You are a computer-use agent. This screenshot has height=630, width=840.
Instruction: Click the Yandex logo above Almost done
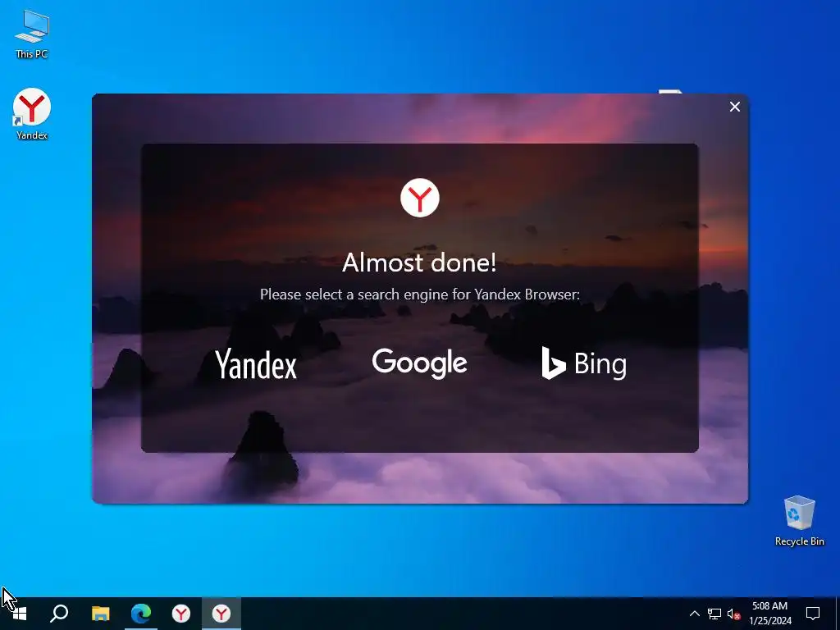pyautogui.click(x=419, y=198)
